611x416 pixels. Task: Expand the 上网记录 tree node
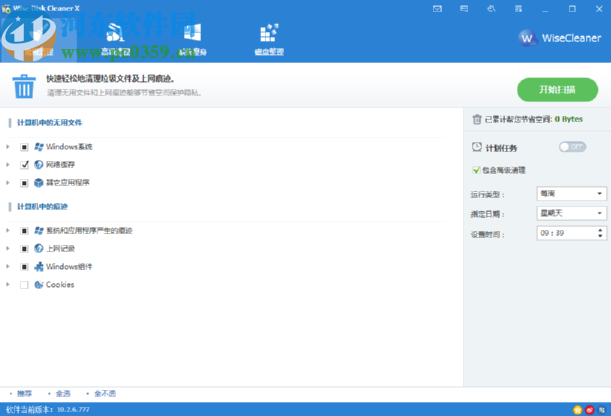[8, 249]
